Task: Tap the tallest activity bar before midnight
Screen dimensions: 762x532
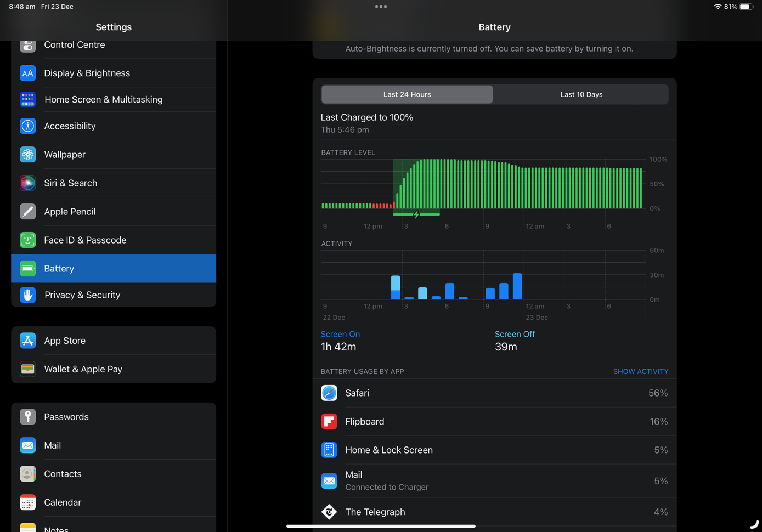Action: (x=517, y=286)
